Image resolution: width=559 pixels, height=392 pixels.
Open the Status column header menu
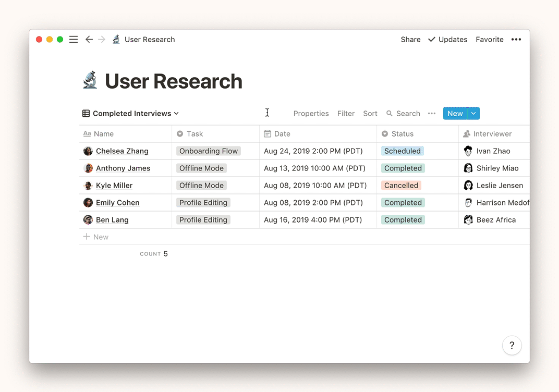pos(402,134)
